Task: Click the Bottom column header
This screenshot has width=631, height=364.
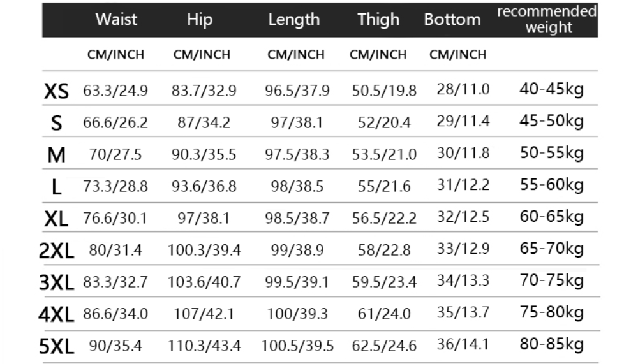Action: pyautogui.click(x=452, y=19)
